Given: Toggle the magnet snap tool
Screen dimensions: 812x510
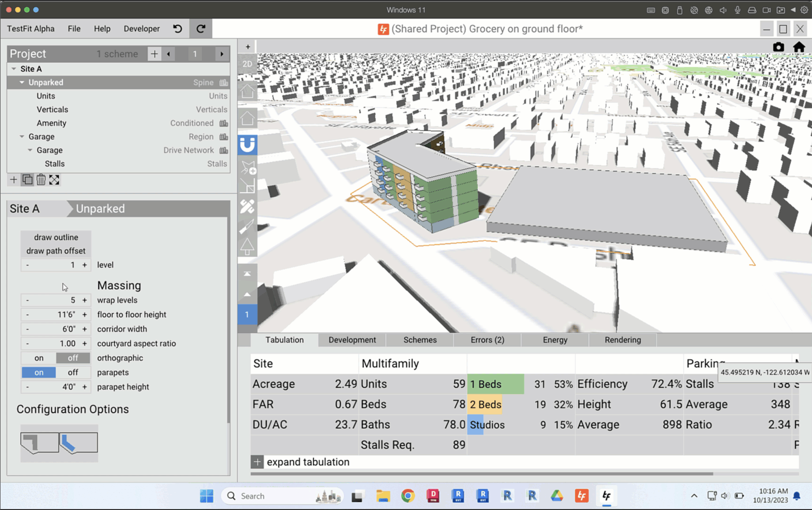Looking at the screenshot, I should click(x=247, y=145).
